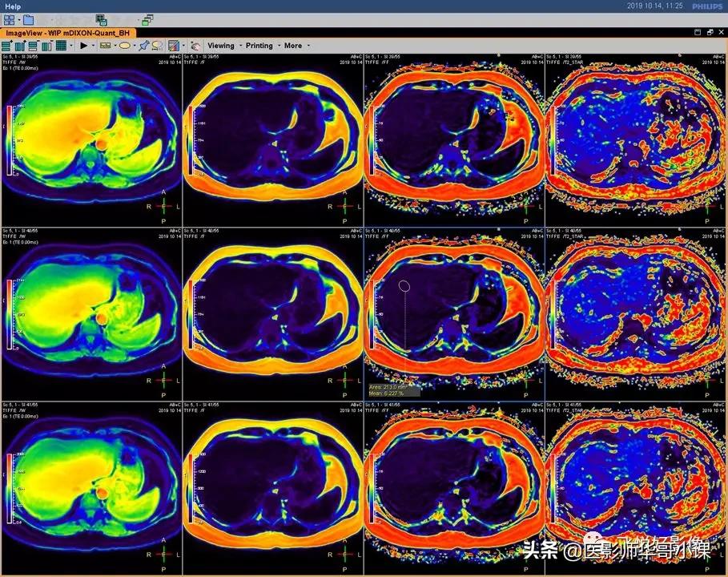Select middle-row water image slice 40
Viewport: 728px width, 577px height.
click(x=91, y=314)
